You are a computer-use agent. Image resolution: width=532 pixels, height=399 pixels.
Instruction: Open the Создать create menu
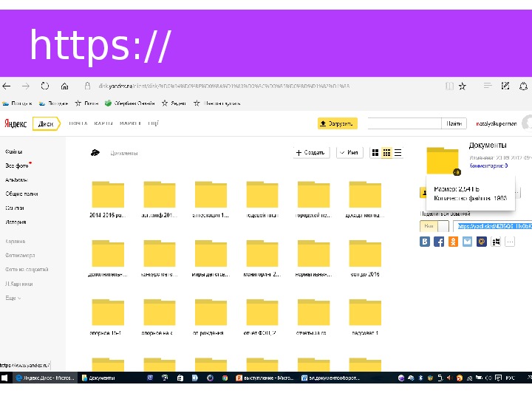click(312, 153)
